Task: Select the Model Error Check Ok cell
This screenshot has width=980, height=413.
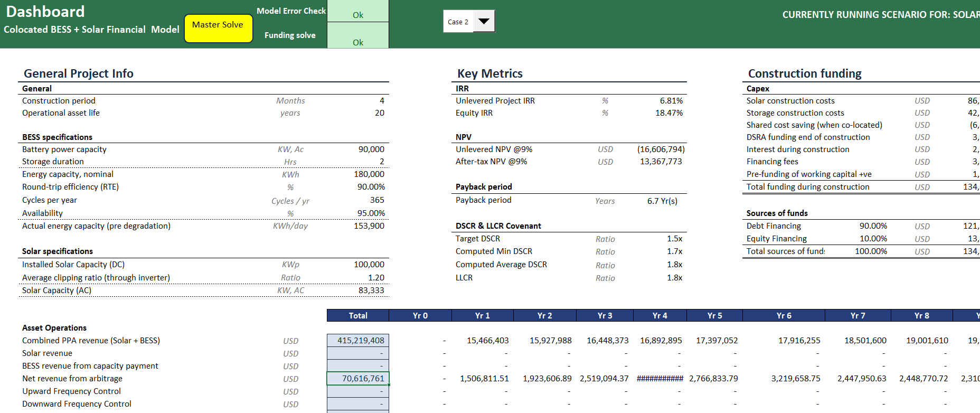Action: coord(358,13)
